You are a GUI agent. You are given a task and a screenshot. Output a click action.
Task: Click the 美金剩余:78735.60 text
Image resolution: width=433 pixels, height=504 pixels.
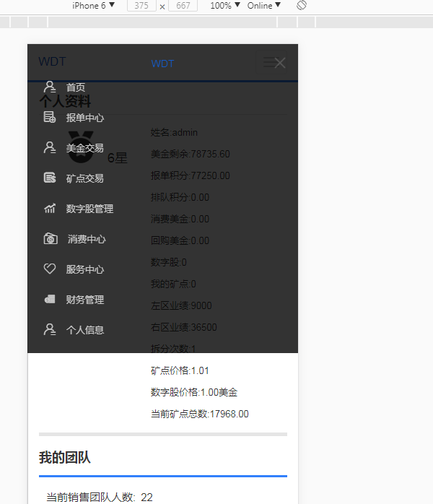[x=191, y=154]
